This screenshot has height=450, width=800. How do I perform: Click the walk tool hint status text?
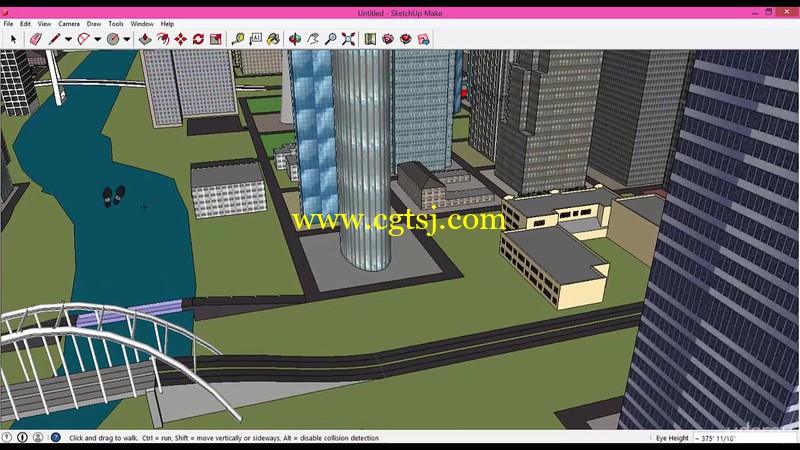(x=224, y=438)
